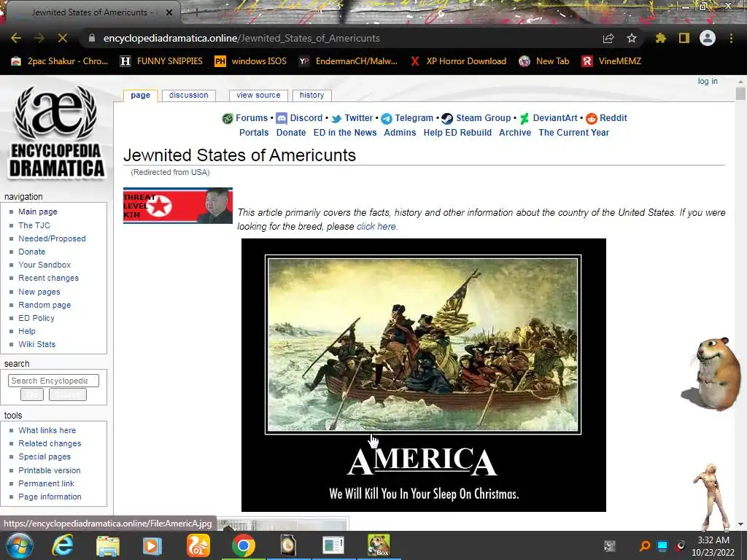Image resolution: width=747 pixels, height=560 pixels.
Task: Stop page loading with the X button
Action: point(63,38)
